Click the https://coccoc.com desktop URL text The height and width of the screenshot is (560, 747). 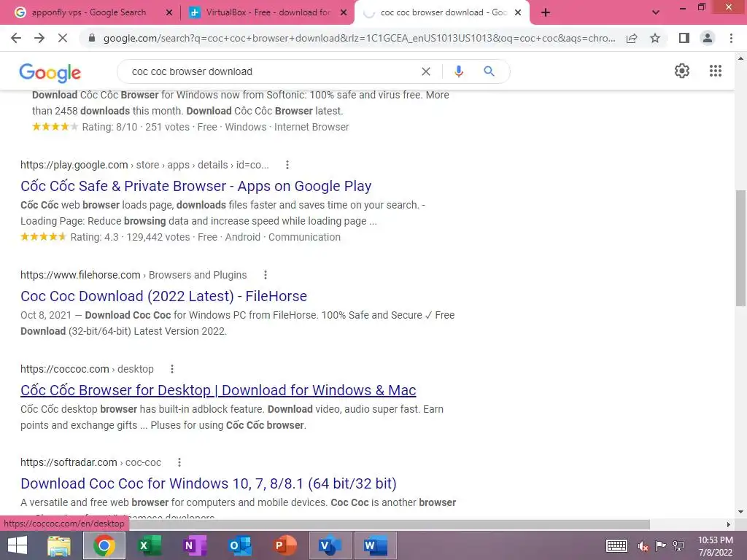(x=87, y=369)
